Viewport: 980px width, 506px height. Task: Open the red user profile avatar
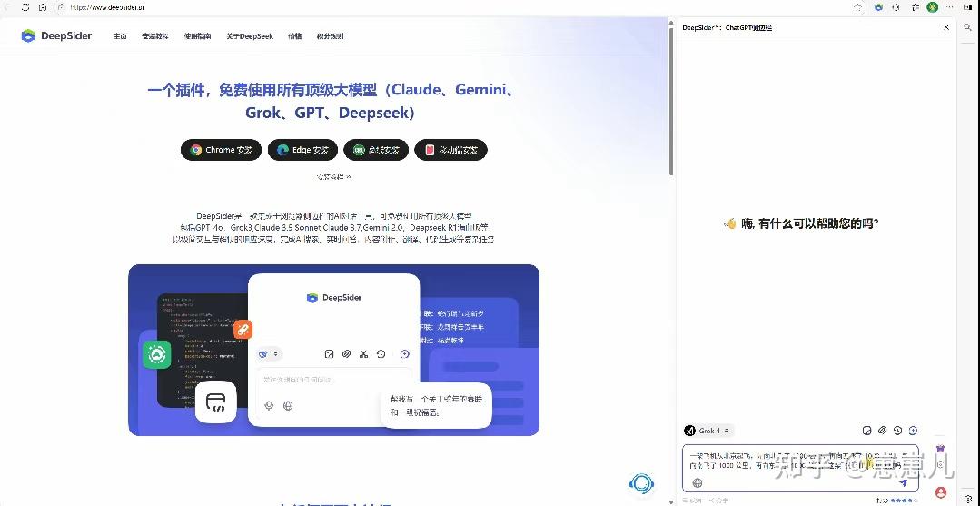[x=941, y=492]
